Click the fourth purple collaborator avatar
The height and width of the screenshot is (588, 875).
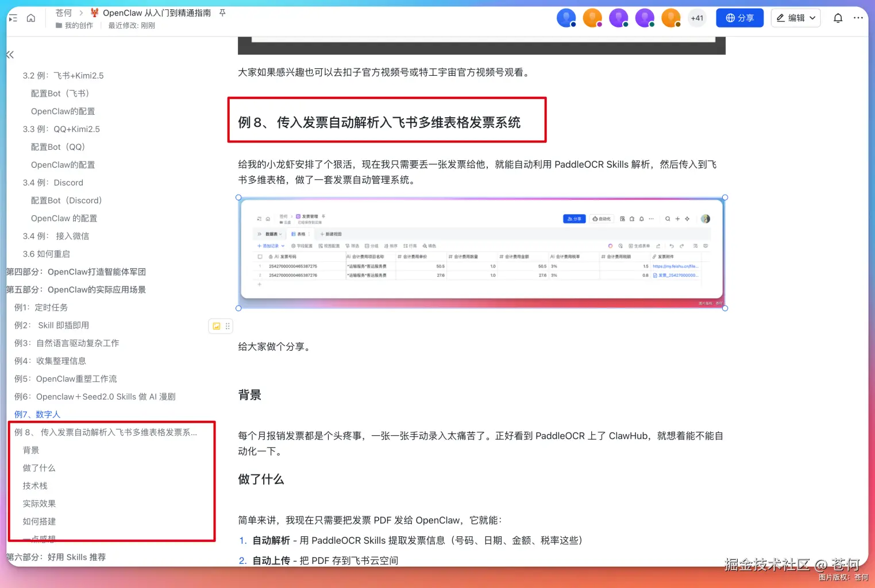click(x=645, y=18)
